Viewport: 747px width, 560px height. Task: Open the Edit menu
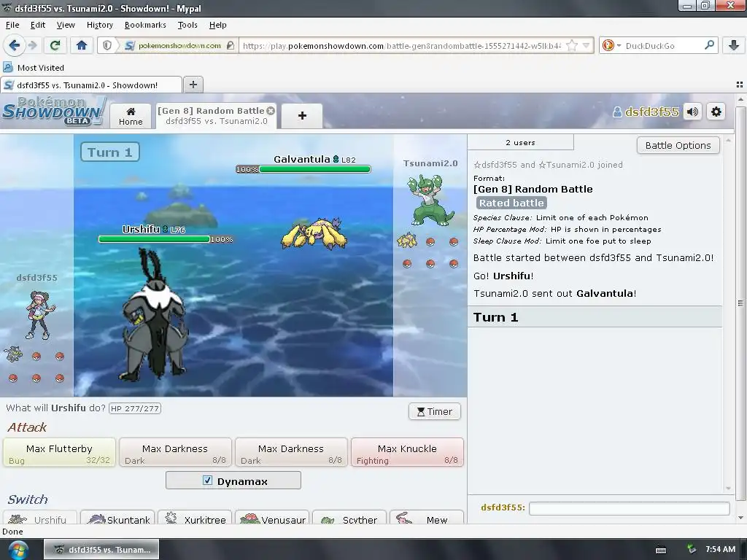pyautogui.click(x=38, y=25)
